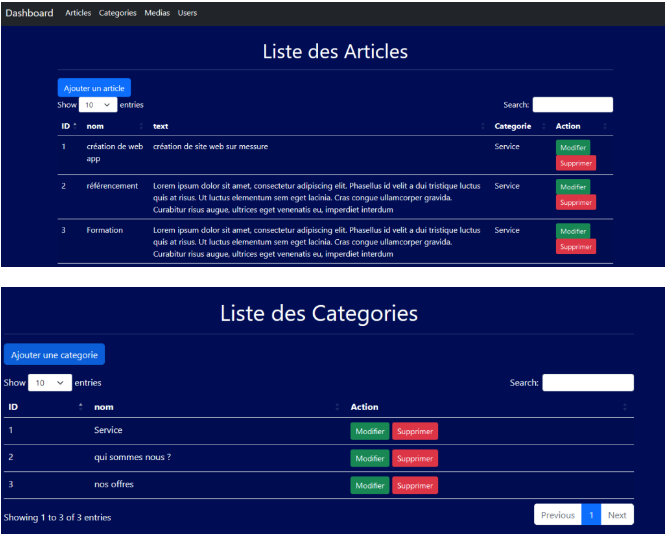Open categories Show entries dropdown
Screen dimensions: 665x534
click(50, 382)
